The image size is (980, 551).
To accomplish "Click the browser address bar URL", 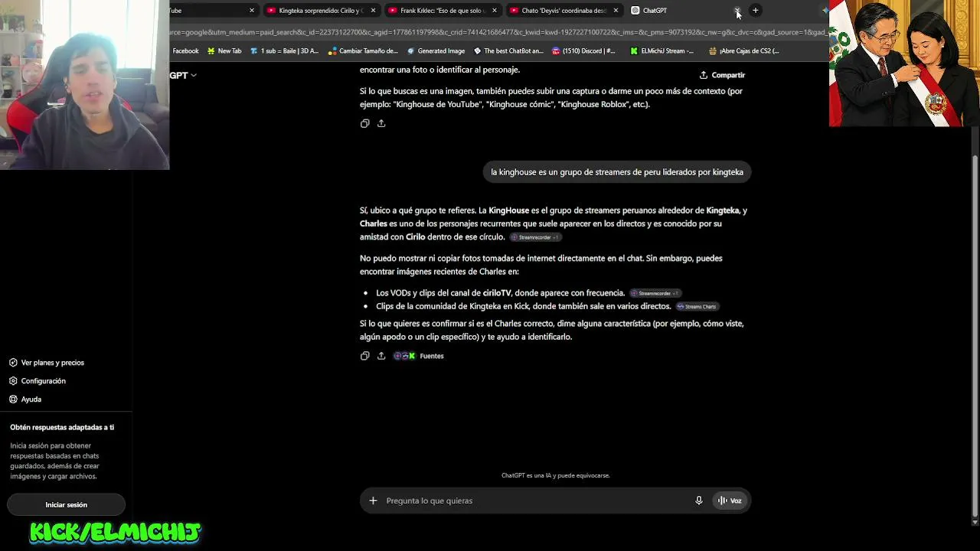I will click(x=498, y=32).
